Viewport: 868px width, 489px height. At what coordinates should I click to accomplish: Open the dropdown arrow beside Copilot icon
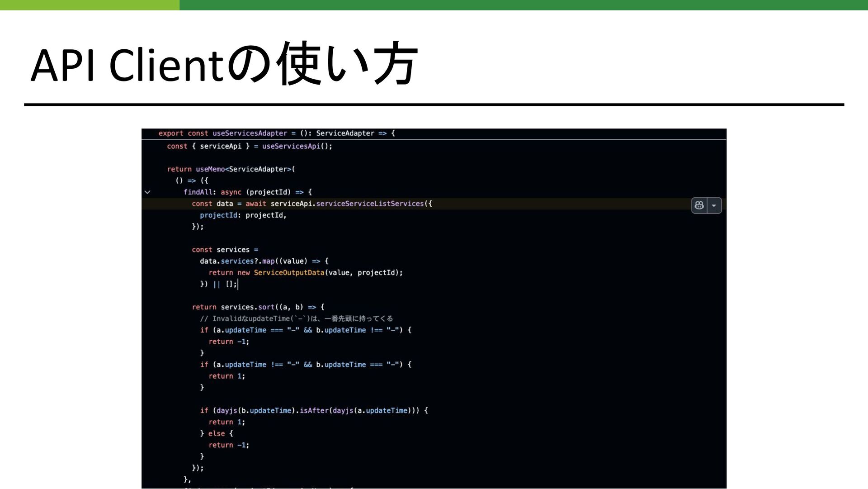[714, 205]
